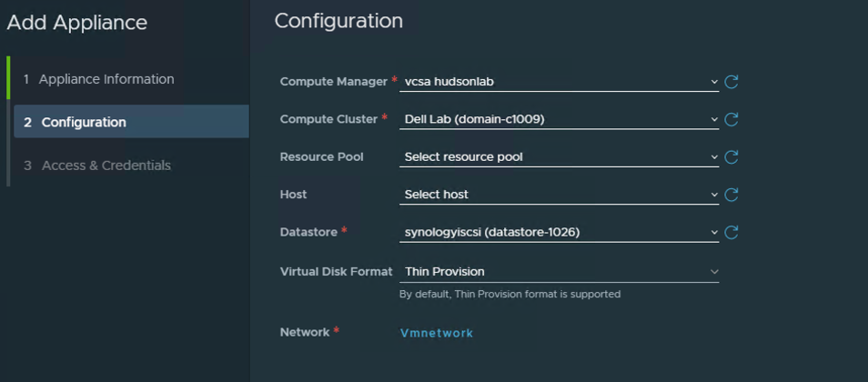Screen dimensions: 868x382
Task: Refresh the Resource Pool list
Action: point(732,157)
